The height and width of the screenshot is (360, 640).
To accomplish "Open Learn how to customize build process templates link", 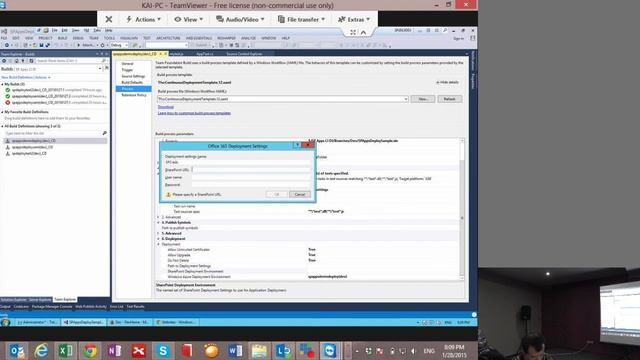I will pos(194,113).
